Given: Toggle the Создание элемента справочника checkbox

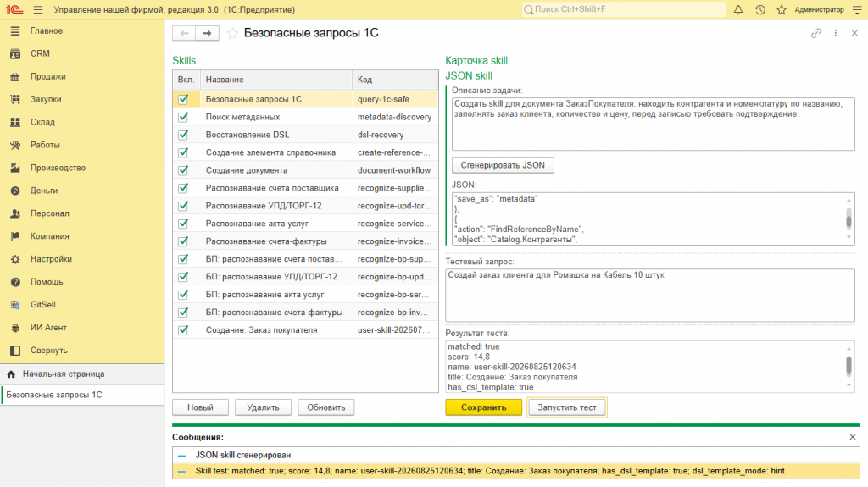Looking at the screenshot, I should 183,152.
